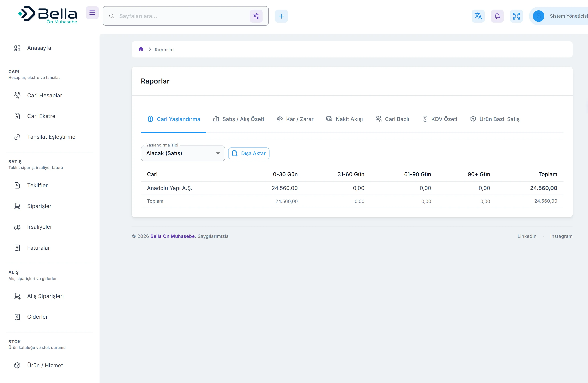Open the KDV Özeti tab
Image resolution: width=588 pixels, height=383 pixels.
click(440, 119)
